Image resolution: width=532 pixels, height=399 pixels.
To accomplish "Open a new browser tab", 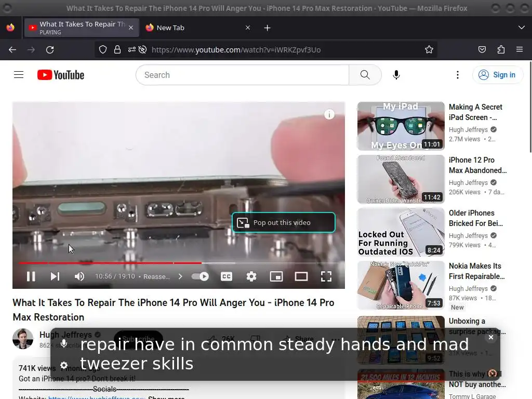I will click(268, 28).
